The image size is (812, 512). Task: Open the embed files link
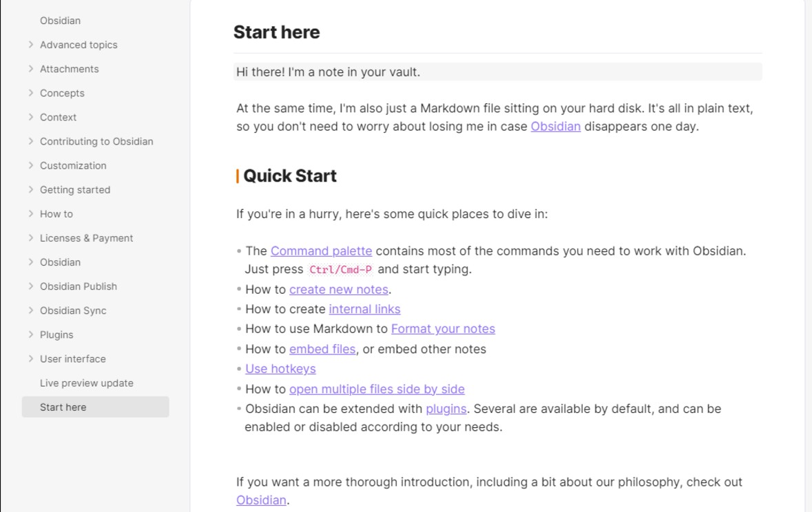tap(322, 349)
